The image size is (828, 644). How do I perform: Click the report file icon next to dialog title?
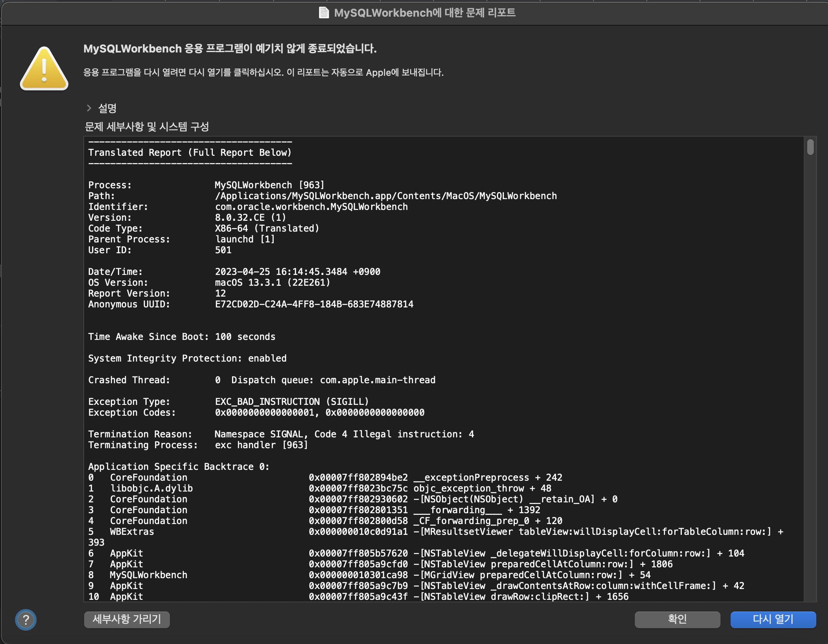tap(323, 12)
